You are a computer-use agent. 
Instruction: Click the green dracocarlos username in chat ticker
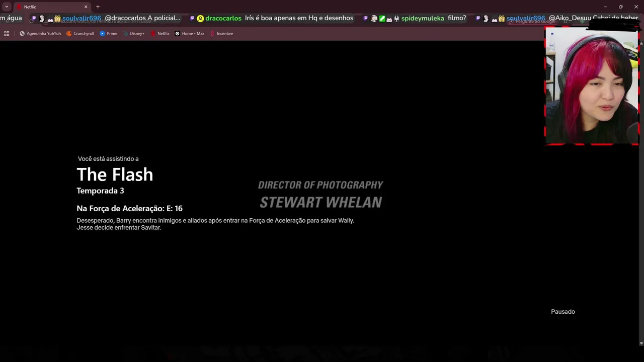(x=223, y=18)
